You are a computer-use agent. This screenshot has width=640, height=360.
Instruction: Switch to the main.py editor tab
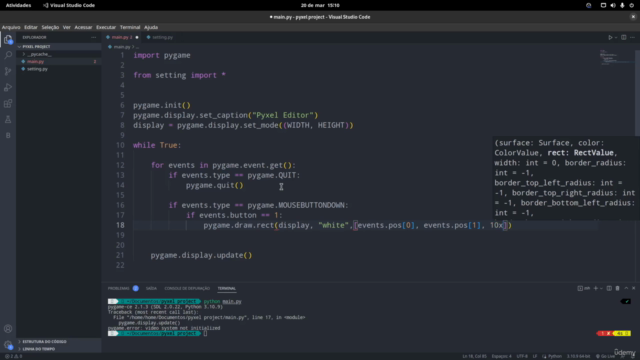click(122, 37)
